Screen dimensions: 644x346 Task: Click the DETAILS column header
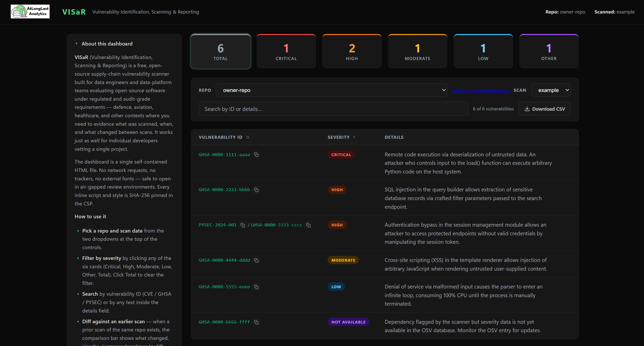click(394, 137)
